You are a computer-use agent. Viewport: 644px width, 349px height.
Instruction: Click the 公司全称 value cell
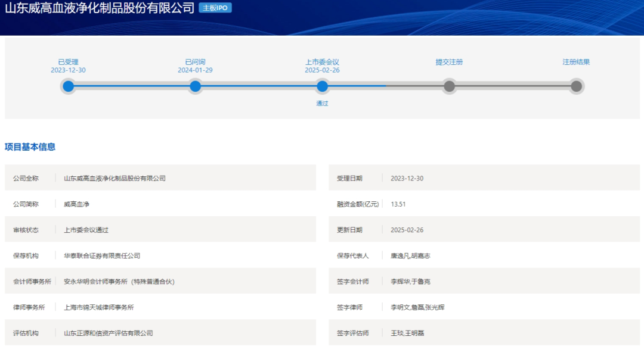click(x=114, y=179)
